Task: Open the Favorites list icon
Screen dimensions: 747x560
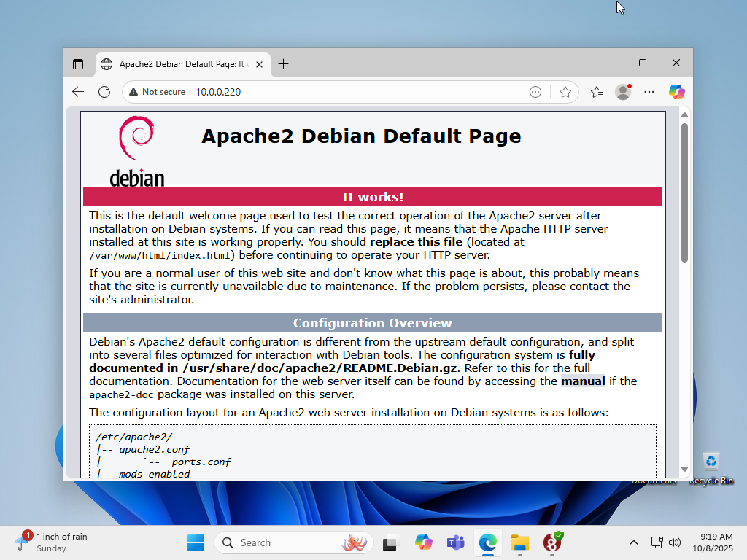Action: (x=597, y=92)
